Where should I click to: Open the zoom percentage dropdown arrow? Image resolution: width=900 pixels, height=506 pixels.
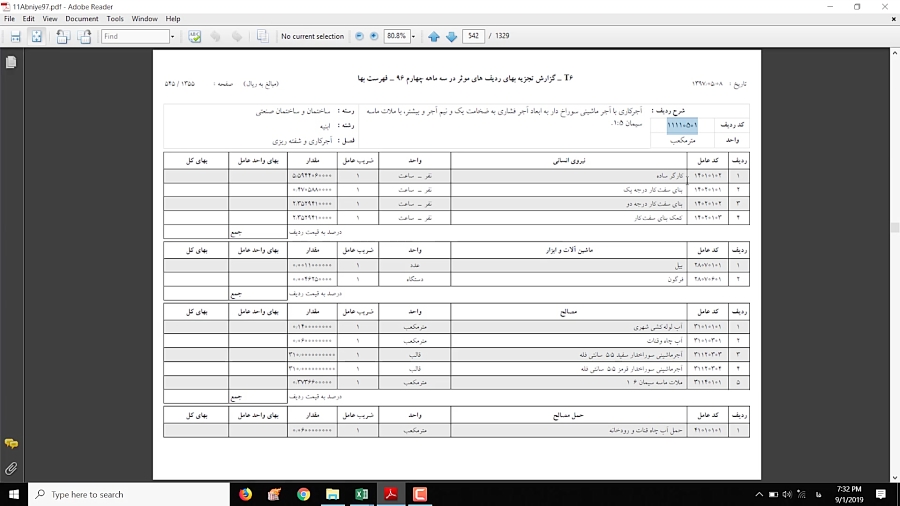tap(413, 36)
